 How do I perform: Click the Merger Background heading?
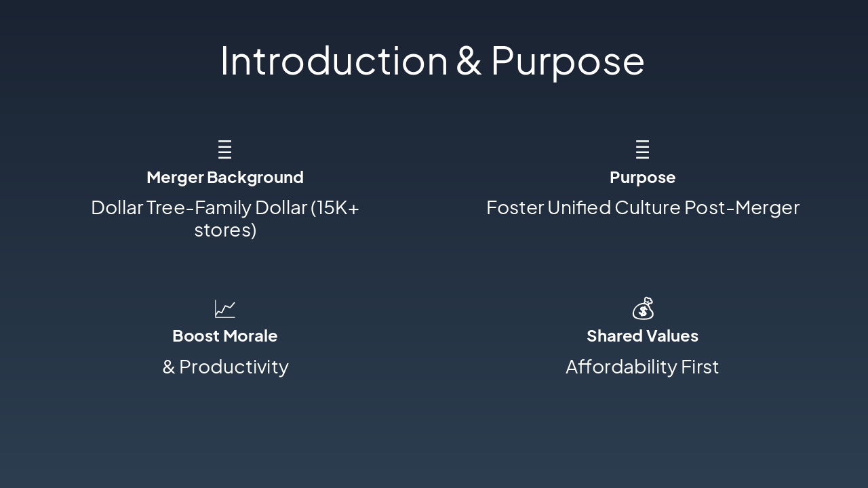point(224,178)
